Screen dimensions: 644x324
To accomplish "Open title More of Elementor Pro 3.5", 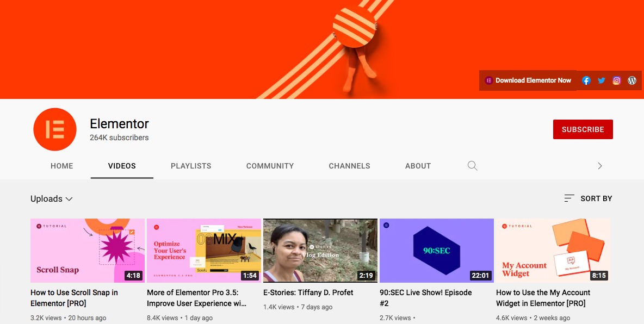I will coord(197,298).
